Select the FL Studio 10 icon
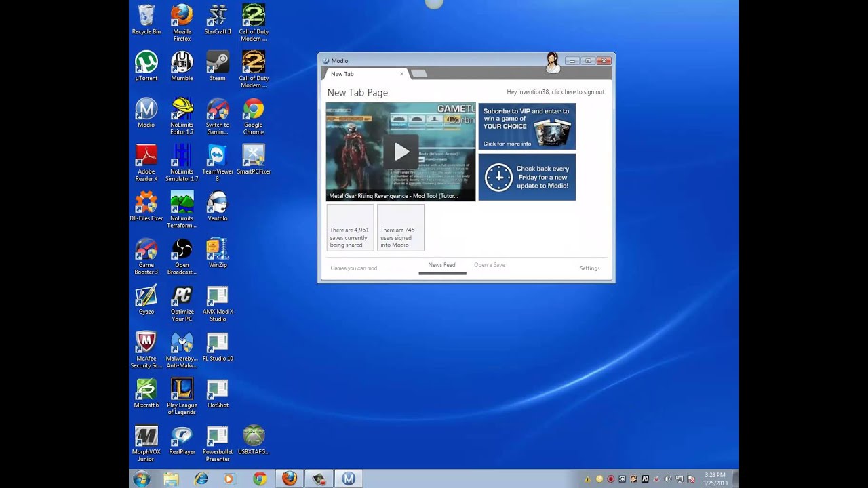 coord(218,347)
